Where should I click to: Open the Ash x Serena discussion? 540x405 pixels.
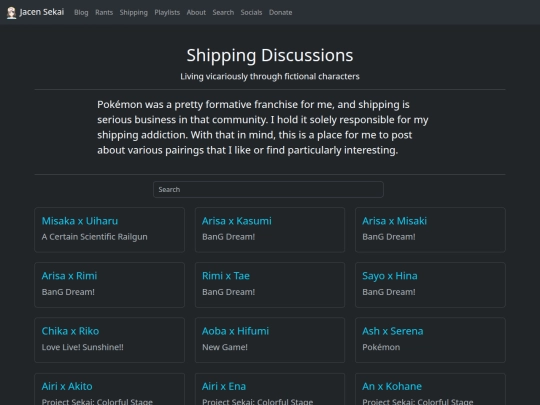(x=393, y=331)
